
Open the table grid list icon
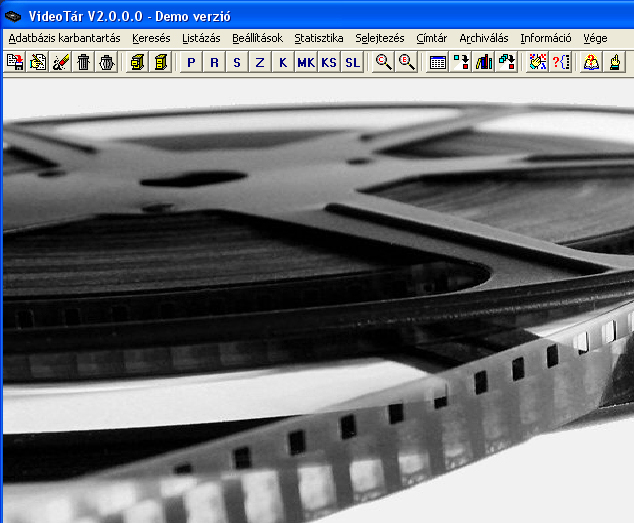(437, 62)
